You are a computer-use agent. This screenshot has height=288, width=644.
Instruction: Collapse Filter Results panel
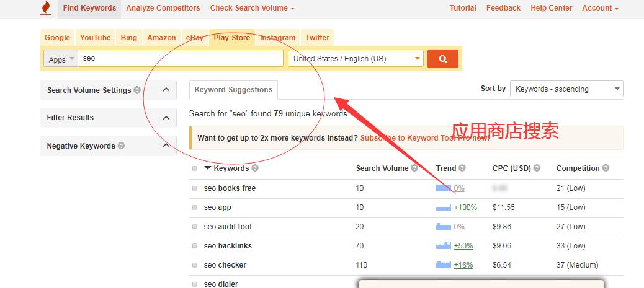166,118
